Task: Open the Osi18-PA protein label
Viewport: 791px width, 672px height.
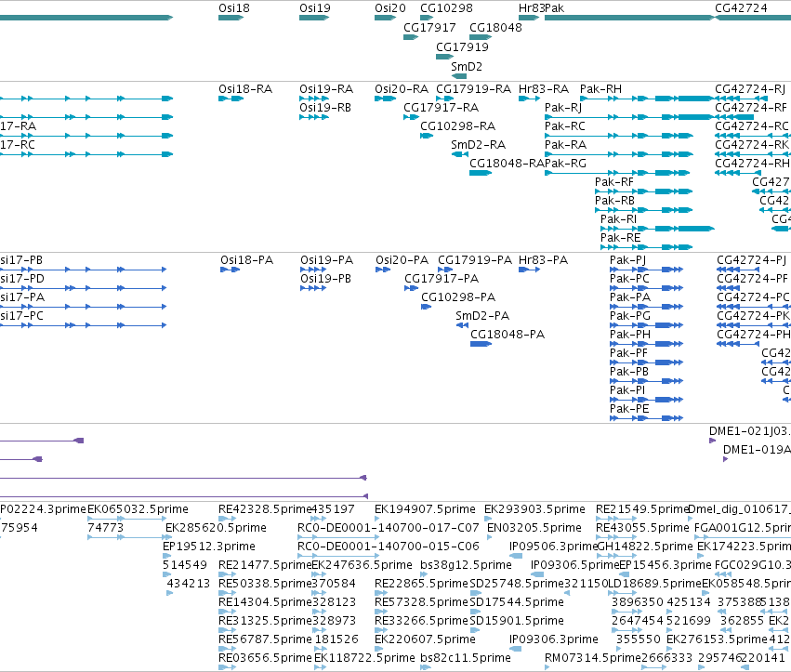Action: point(246,260)
